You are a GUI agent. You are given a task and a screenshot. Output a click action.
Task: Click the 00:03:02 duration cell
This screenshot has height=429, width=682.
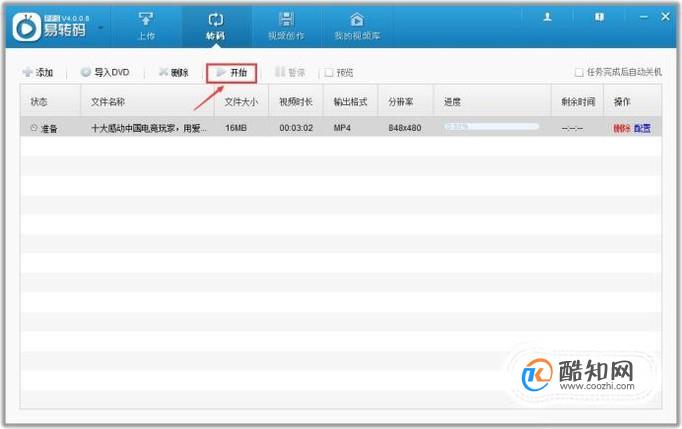pyautogui.click(x=296, y=128)
